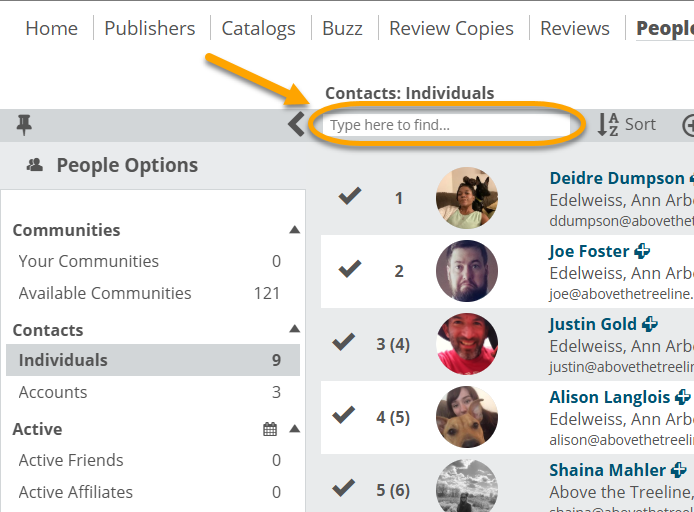Open Deidre Dumpson's profile link
This screenshot has height=512, width=694.
click(x=617, y=178)
